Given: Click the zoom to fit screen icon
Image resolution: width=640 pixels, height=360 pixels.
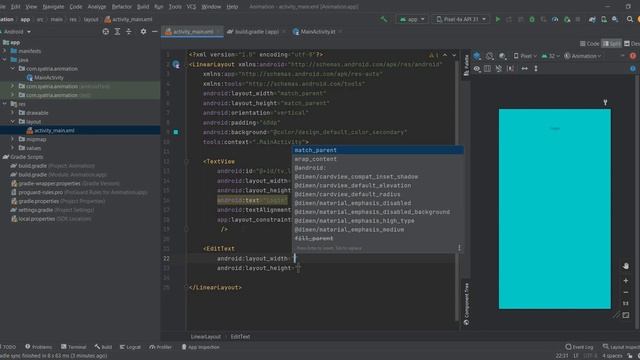Looking at the screenshot, I should coord(626,316).
